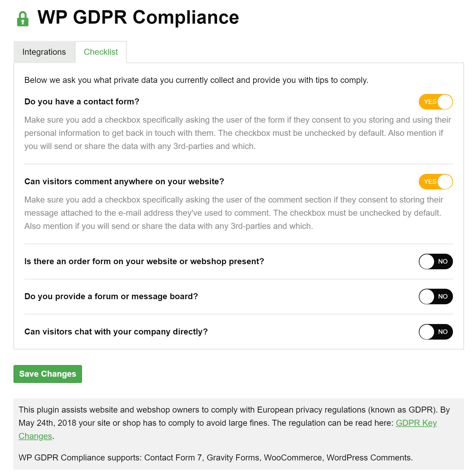Enable the order form toggle
Screen dimensions: 476x476
pyautogui.click(x=436, y=261)
